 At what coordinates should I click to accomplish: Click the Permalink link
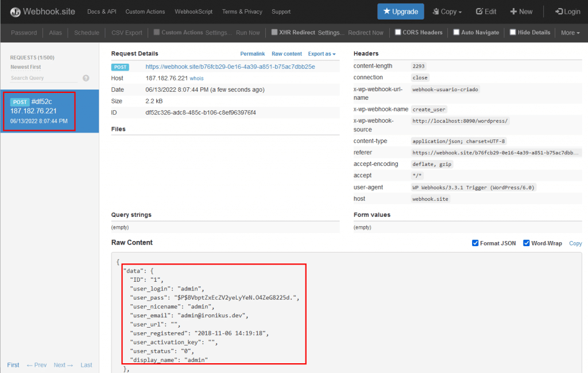253,54
